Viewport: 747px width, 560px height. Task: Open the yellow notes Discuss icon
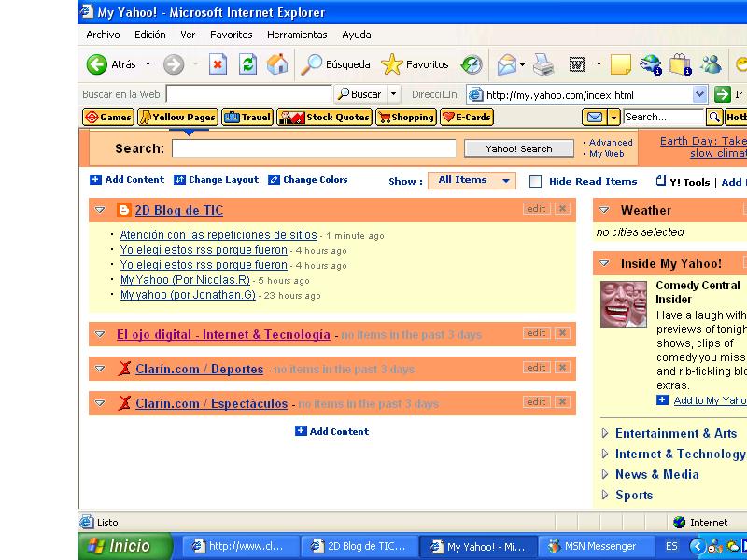621,64
